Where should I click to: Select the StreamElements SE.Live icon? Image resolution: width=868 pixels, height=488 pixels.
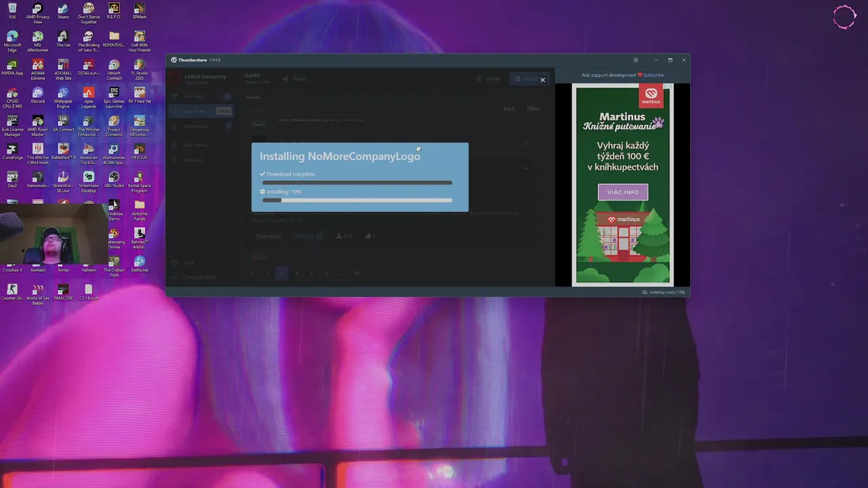[63, 182]
